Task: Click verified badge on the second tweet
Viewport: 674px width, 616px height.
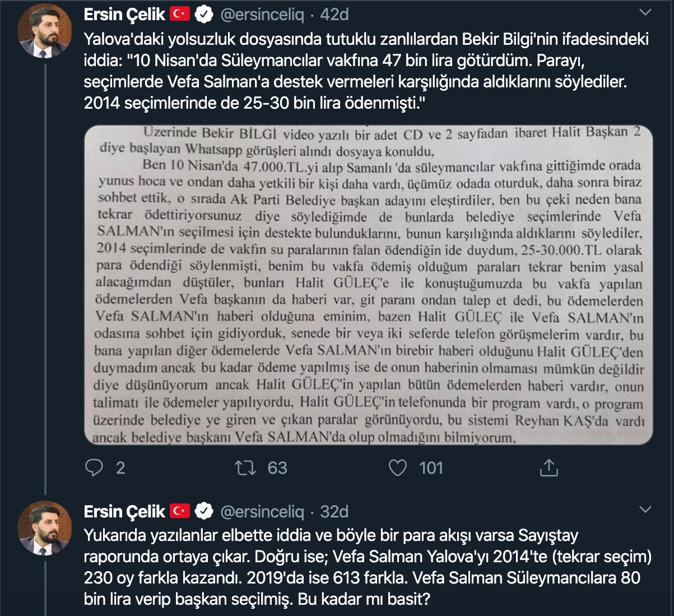Action: (x=203, y=511)
